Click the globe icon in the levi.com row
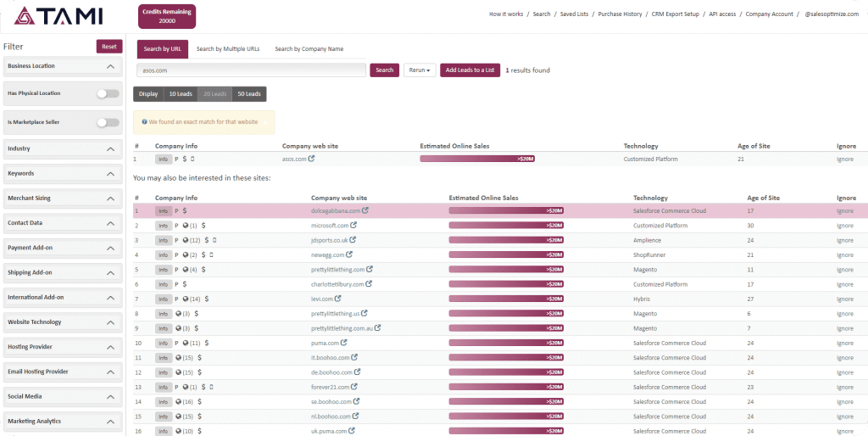868x436 pixels. coord(186,299)
